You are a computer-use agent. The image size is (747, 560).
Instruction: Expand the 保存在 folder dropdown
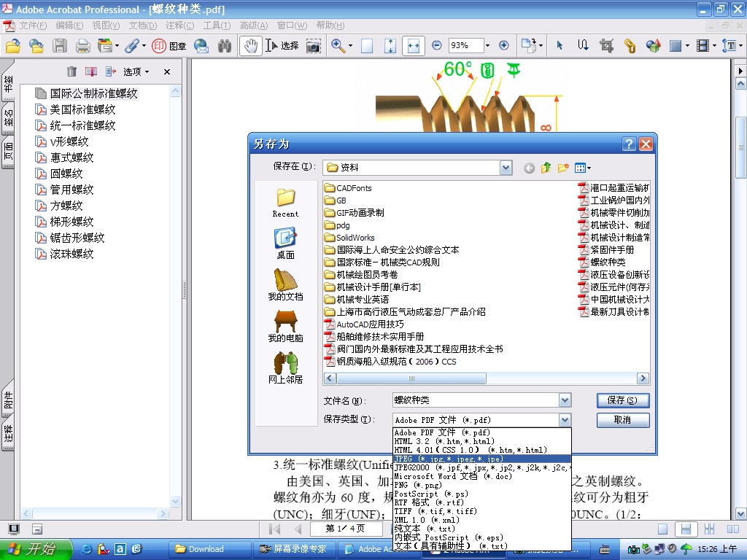pyautogui.click(x=506, y=167)
